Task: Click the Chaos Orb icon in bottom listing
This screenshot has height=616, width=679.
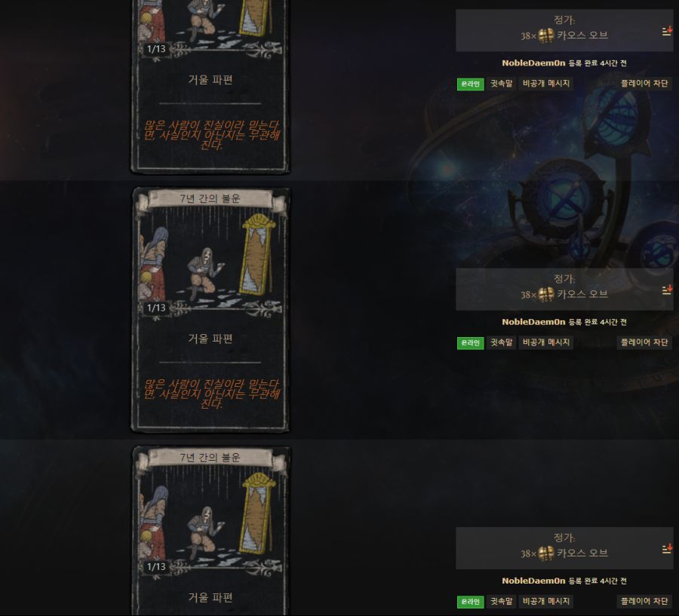Action: pos(546,553)
